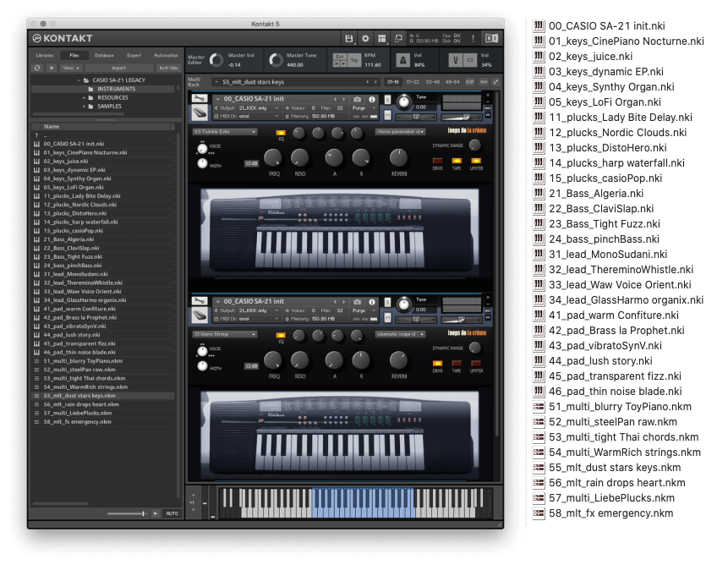The height and width of the screenshot is (565, 728).
Task: Mute the first instrument with M button
Action: [388, 115]
